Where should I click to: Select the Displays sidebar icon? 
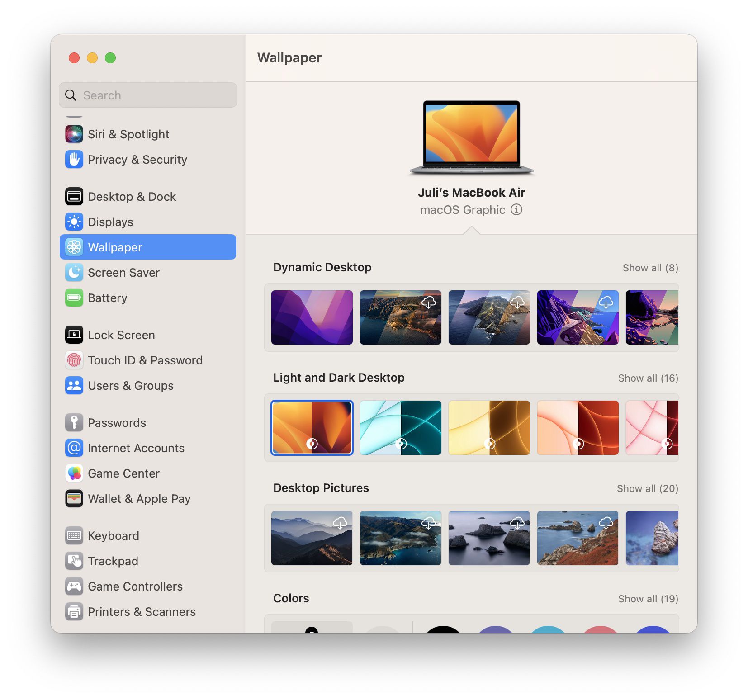pyautogui.click(x=74, y=222)
